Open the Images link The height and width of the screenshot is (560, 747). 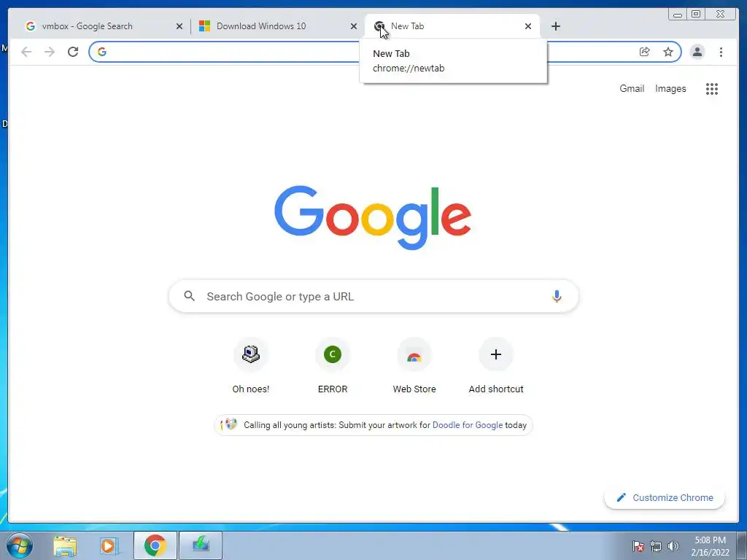[x=670, y=88]
